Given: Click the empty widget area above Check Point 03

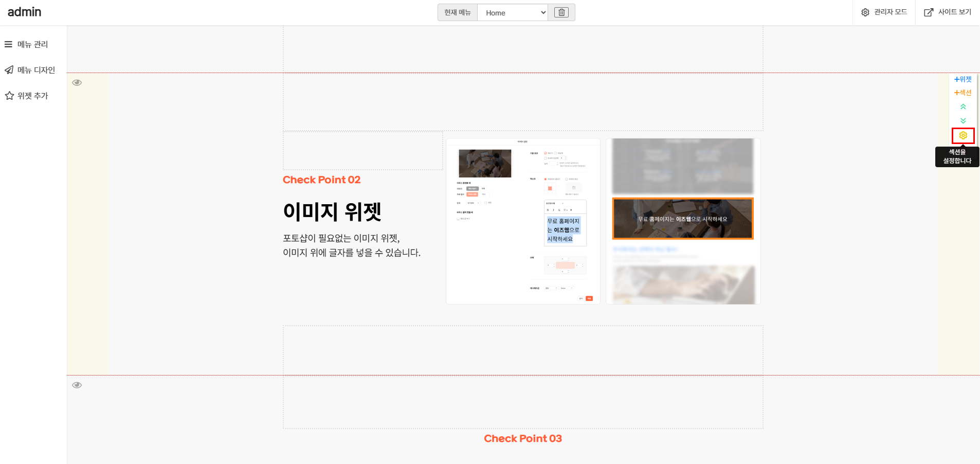Looking at the screenshot, I should click(x=523, y=402).
